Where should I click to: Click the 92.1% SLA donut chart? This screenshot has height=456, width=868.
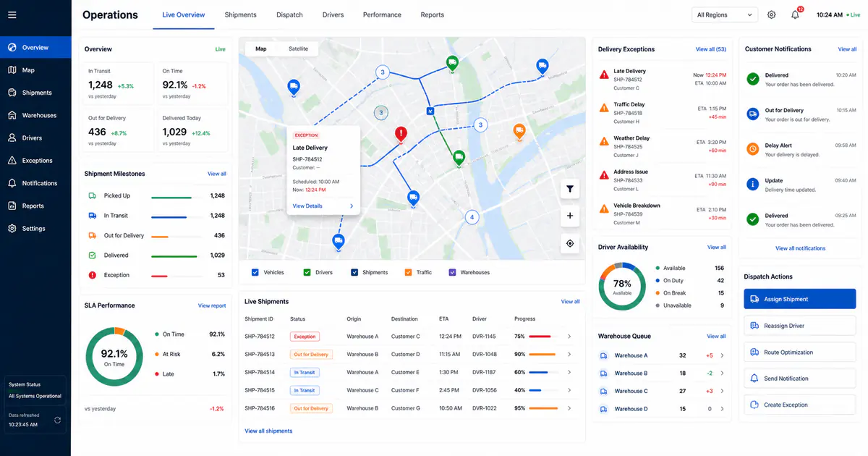point(114,357)
